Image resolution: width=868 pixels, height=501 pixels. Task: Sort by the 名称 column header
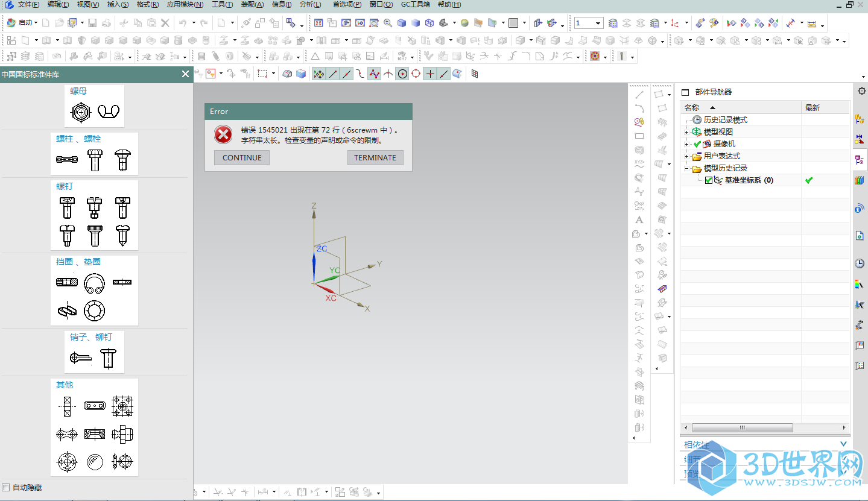(x=741, y=107)
